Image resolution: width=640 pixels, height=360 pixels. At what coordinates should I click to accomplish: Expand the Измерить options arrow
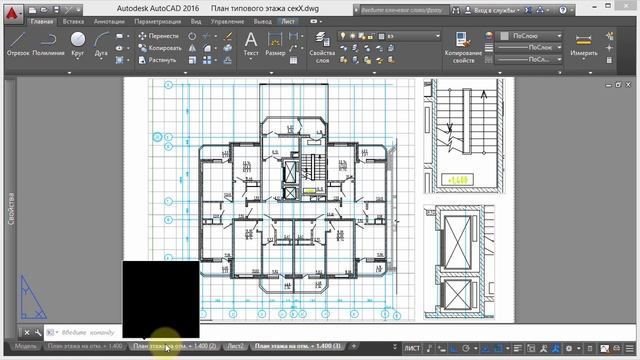[583, 59]
